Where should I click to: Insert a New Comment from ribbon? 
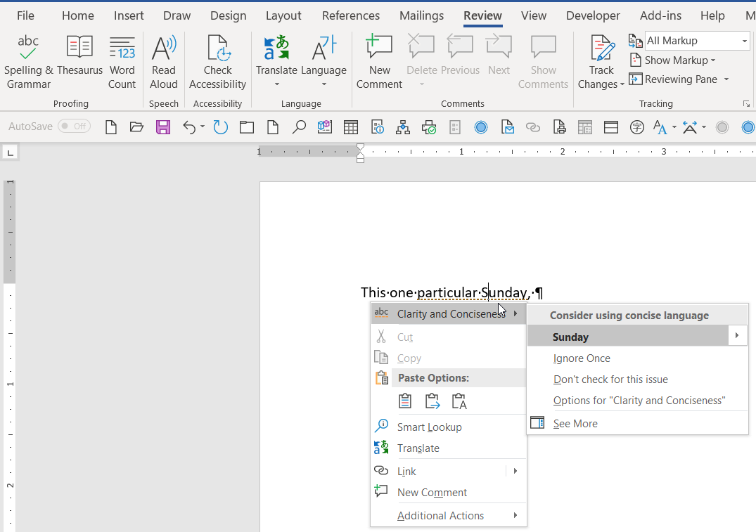tap(380, 62)
